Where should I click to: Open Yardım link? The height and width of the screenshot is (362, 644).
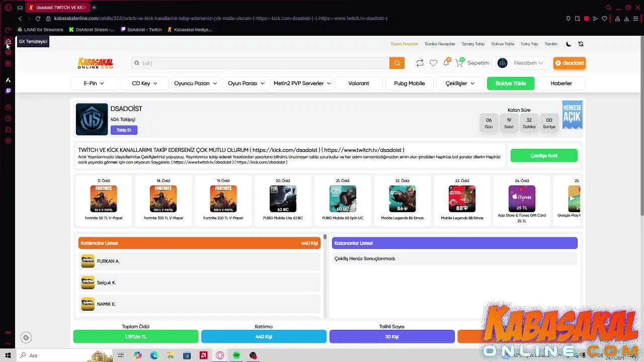coord(551,44)
